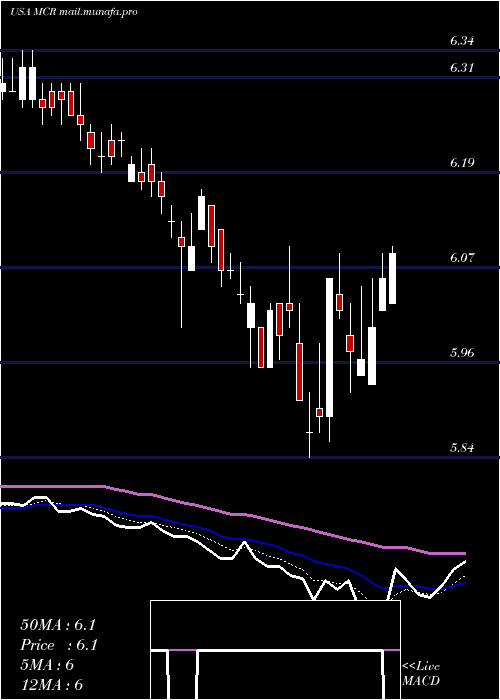Click the last white candlestick near 6.07
This screenshot has width=500, height=700.
click(392, 278)
